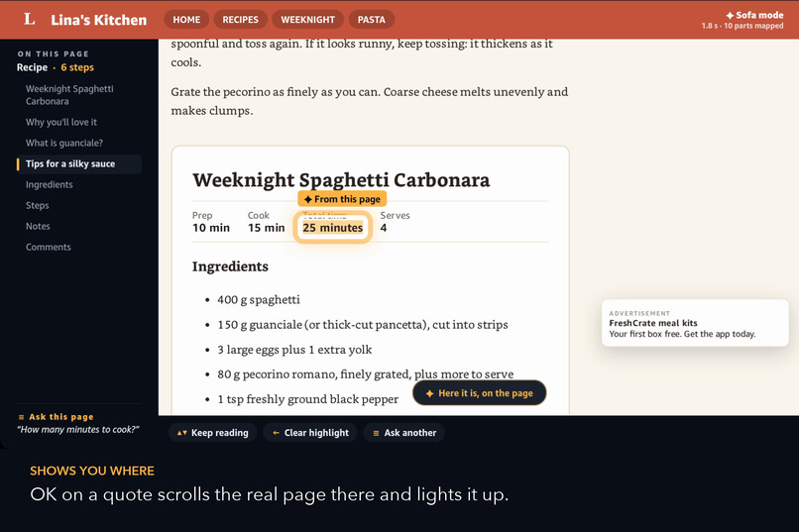799x532 pixels.
Task: Click the Keep reading arrows icon
Action: (x=182, y=433)
